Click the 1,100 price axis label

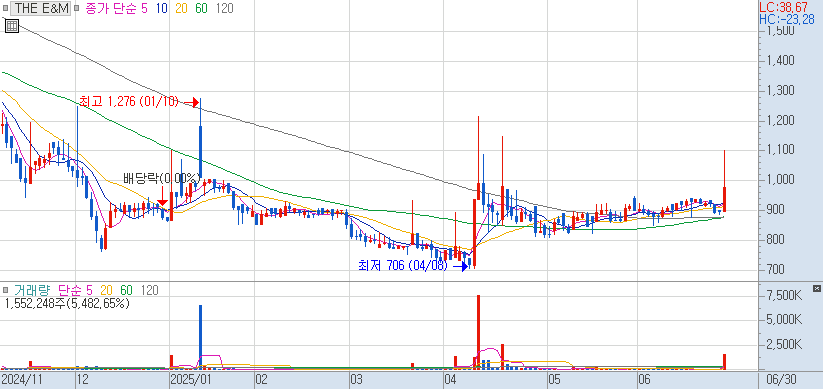point(779,151)
